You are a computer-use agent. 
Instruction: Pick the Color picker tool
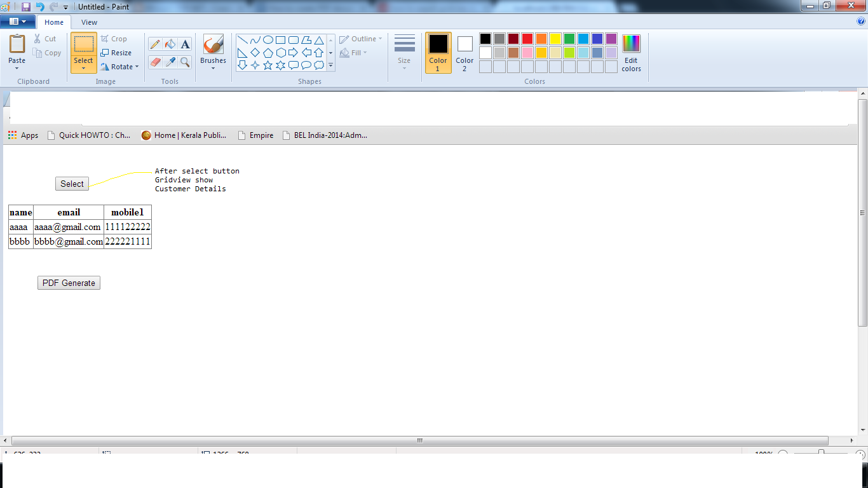pyautogui.click(x=169, y=61)
